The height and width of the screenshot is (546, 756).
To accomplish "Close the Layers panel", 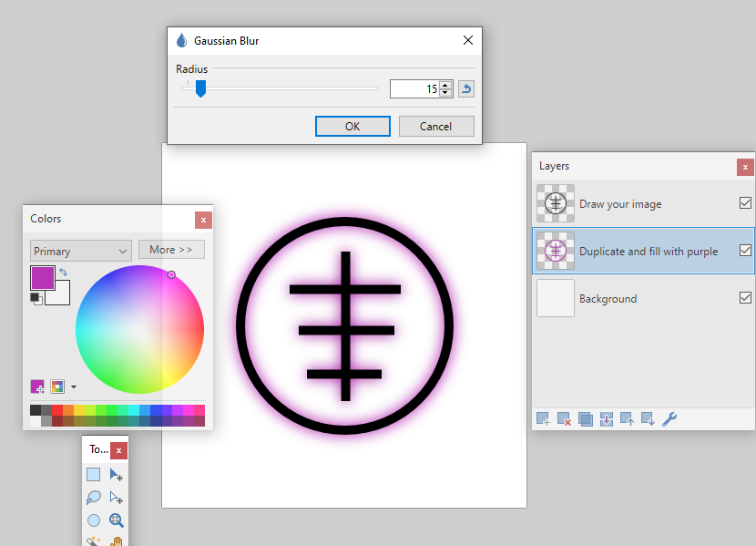I will (745, 168).
